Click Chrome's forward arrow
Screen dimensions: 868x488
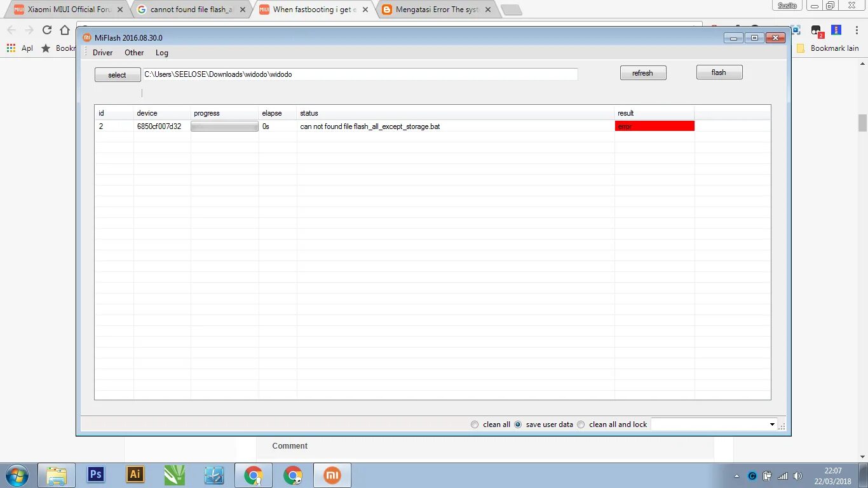click(29, 30)
